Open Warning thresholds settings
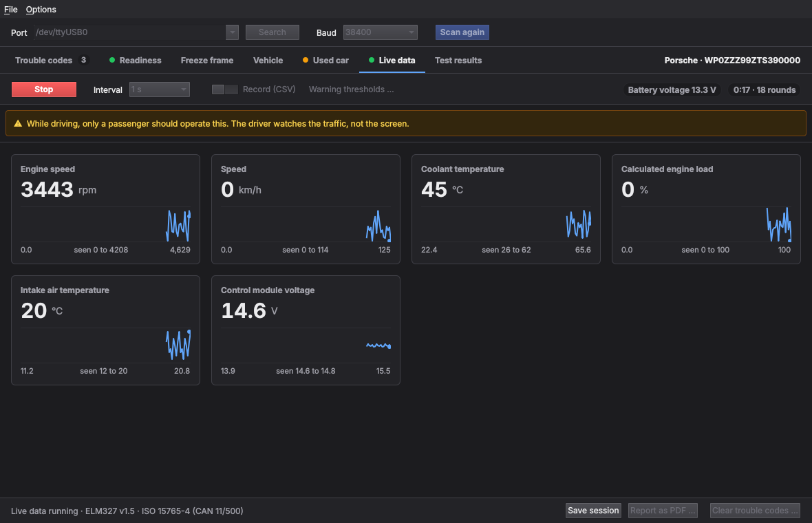Screen dimensions: 812x523 click(351, 89)
